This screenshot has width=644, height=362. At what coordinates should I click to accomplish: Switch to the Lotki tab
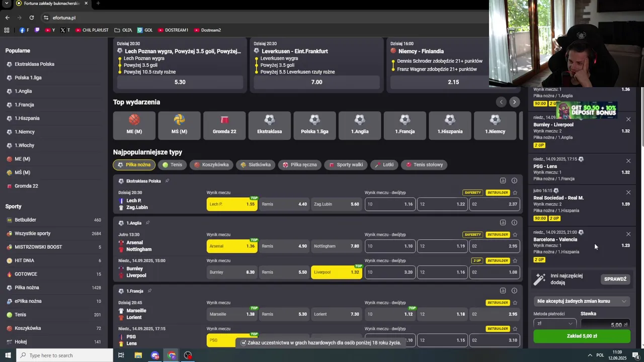pyautogui.click(x=384, y=165)
